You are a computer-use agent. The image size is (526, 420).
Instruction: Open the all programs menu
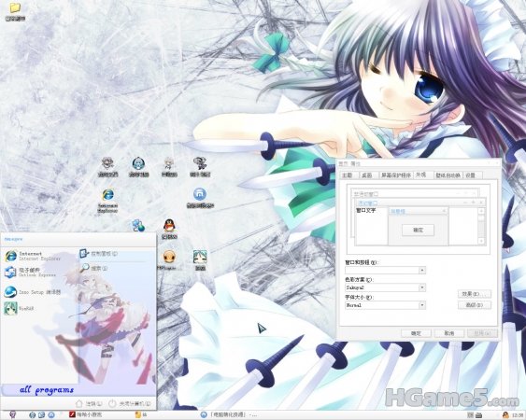(47, 390)
